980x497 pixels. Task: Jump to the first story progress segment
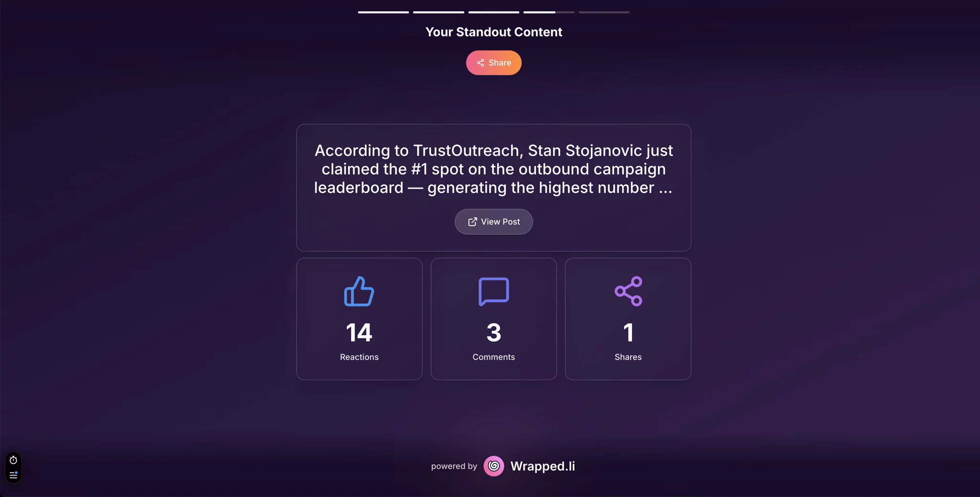click(x=383, y=12)
